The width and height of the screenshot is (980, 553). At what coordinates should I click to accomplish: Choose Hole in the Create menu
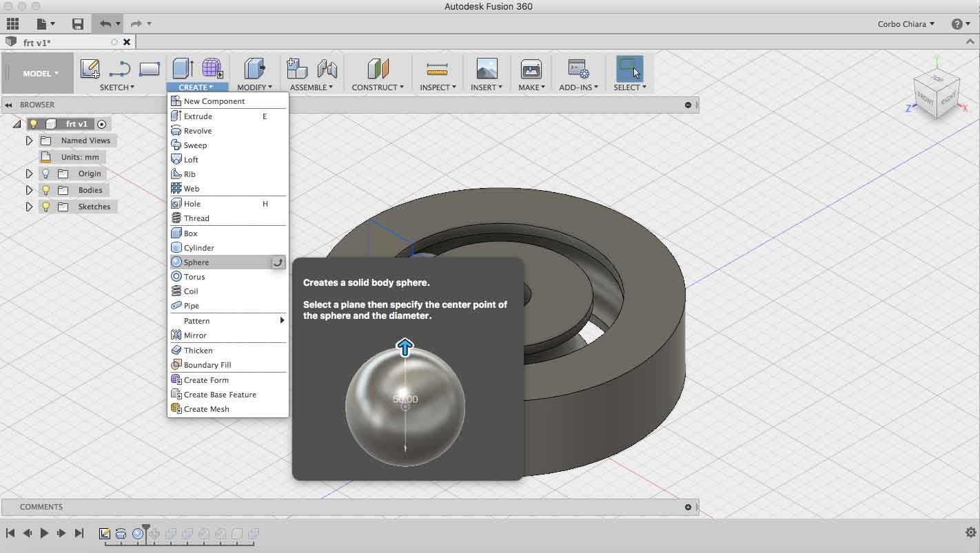pyautogui.click(x=228, y=204)
